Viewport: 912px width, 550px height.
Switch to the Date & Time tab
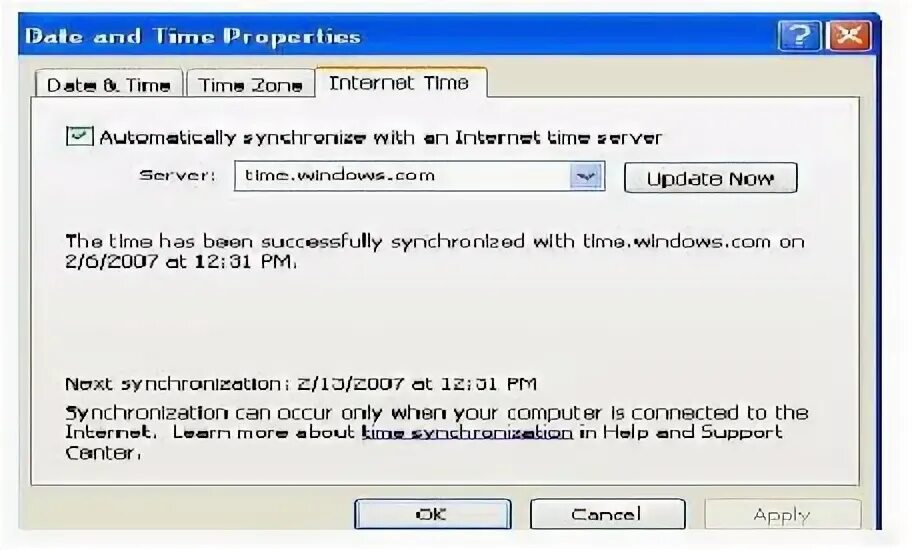click(109, 85)
